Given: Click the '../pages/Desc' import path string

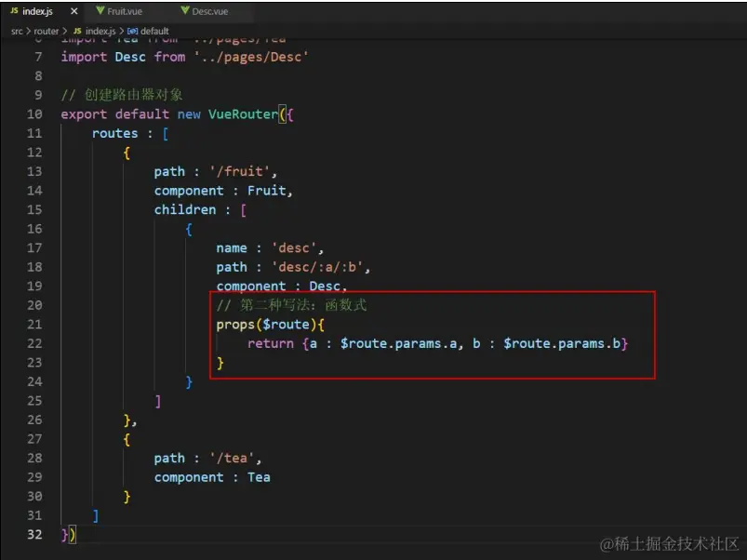Looking at the screenshot, I should click(251, 57).
